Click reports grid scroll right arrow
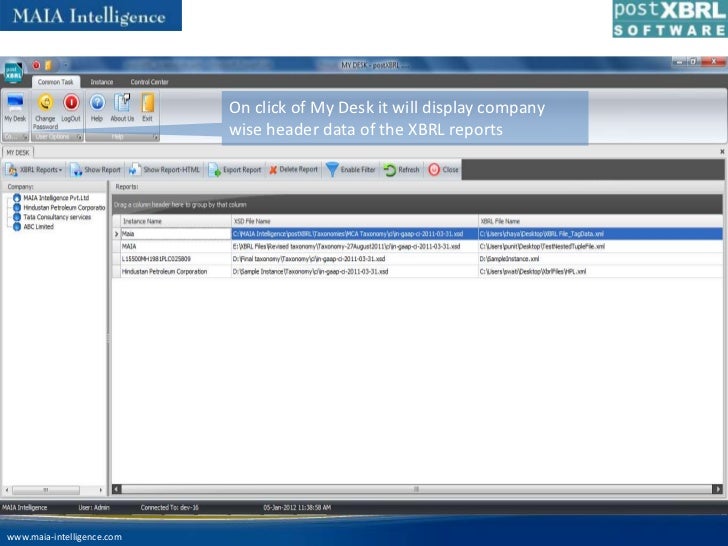The width and height of the screenshot is (728, 546). pos(717,489)
